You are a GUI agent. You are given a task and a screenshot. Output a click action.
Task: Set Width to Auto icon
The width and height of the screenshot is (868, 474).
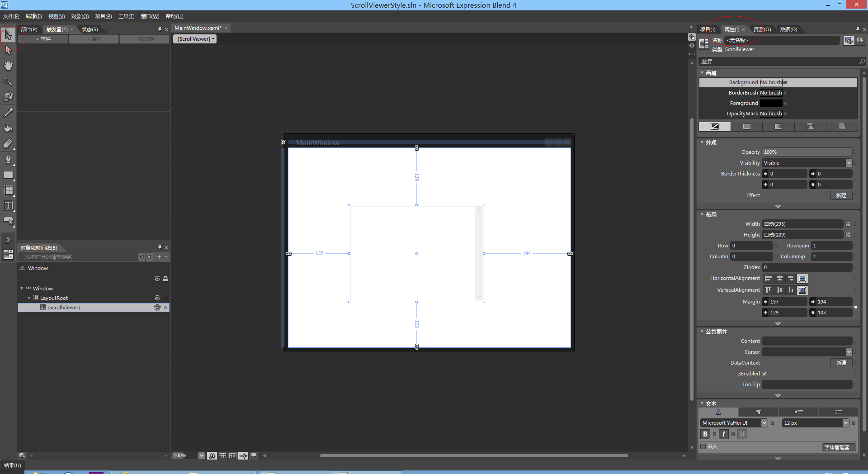pos(848,224)
